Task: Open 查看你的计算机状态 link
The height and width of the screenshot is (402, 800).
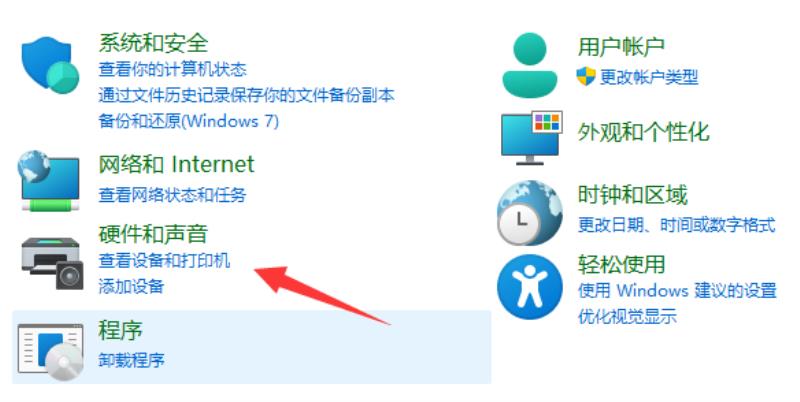Action: (x=172, y=69)
